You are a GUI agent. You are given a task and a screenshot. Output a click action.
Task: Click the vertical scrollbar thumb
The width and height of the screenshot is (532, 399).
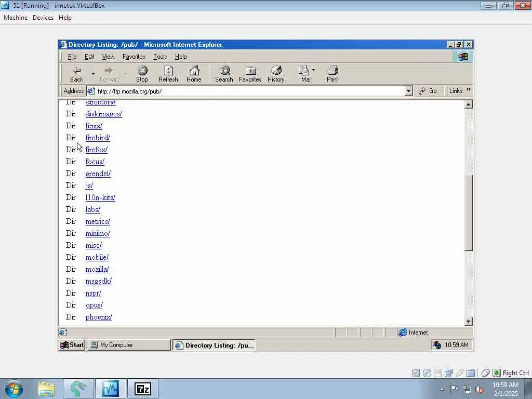[x=469, y=212]
